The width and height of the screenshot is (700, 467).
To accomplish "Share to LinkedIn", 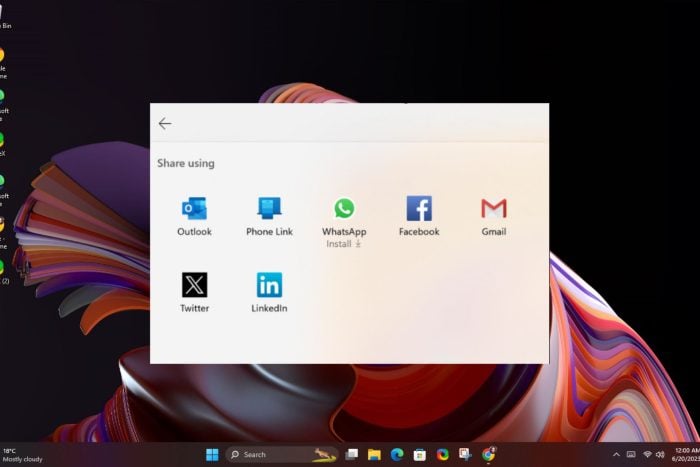I will click(269, 292).
